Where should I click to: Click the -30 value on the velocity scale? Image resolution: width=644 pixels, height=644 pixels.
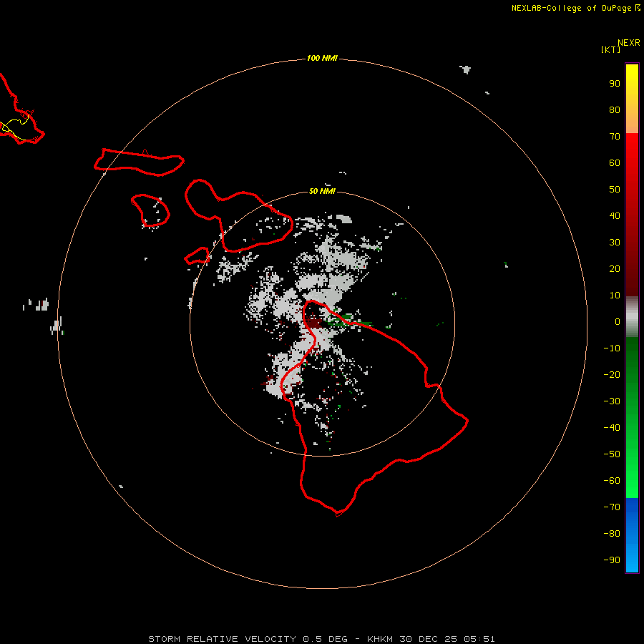click(x=612, y=401)
